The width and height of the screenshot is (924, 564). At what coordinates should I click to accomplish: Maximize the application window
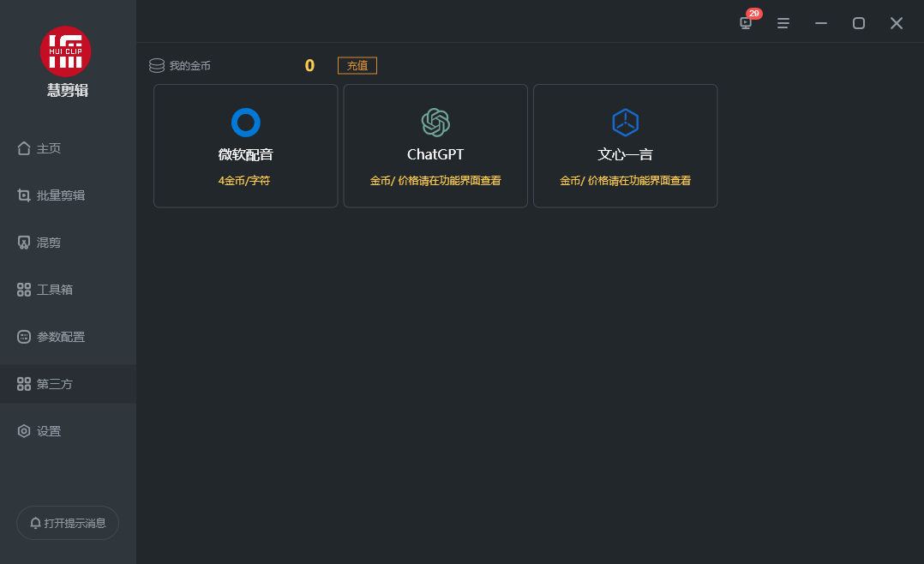(x=858, y=23)
